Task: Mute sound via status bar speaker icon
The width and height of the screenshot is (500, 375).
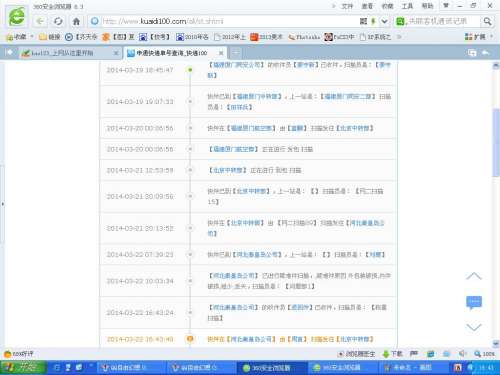Action: coord(462,354)
